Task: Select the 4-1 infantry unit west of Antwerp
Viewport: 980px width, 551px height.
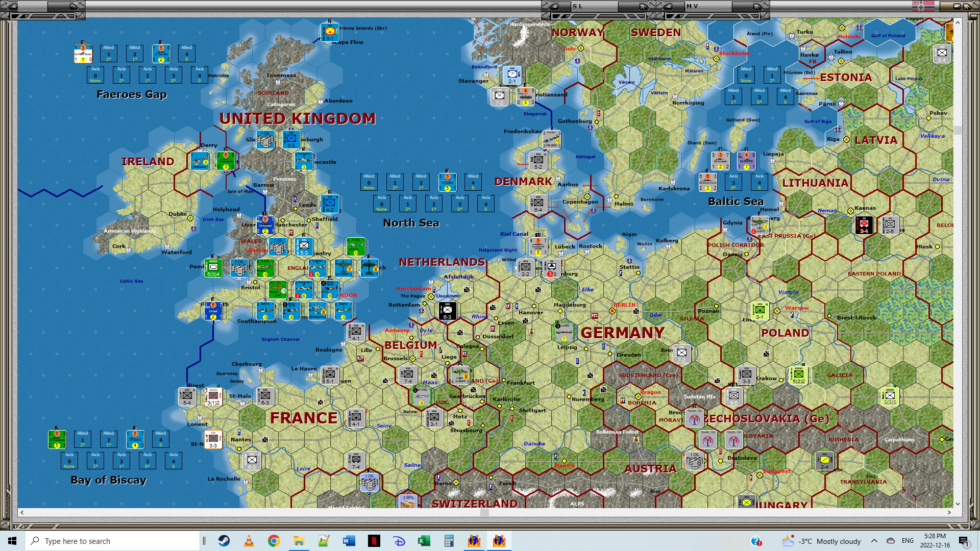Action: pos(356,332)
